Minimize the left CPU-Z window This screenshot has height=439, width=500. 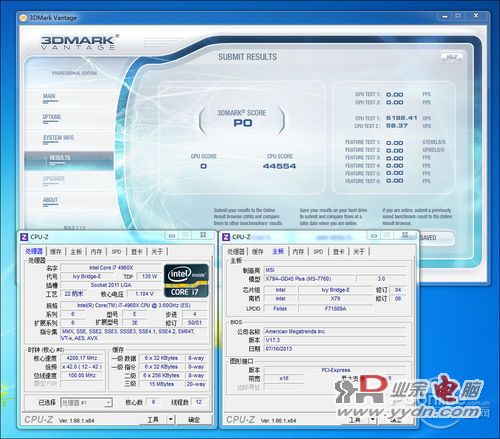172,236
